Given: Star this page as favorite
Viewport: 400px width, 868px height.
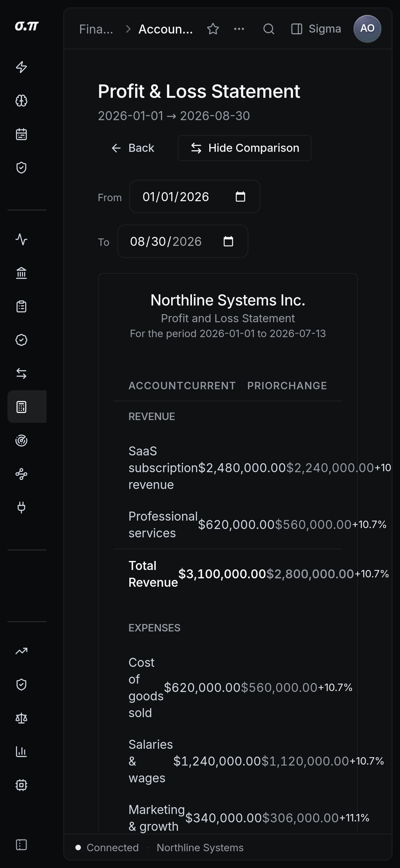Looking at the screenshot, I should coord(213,29).
